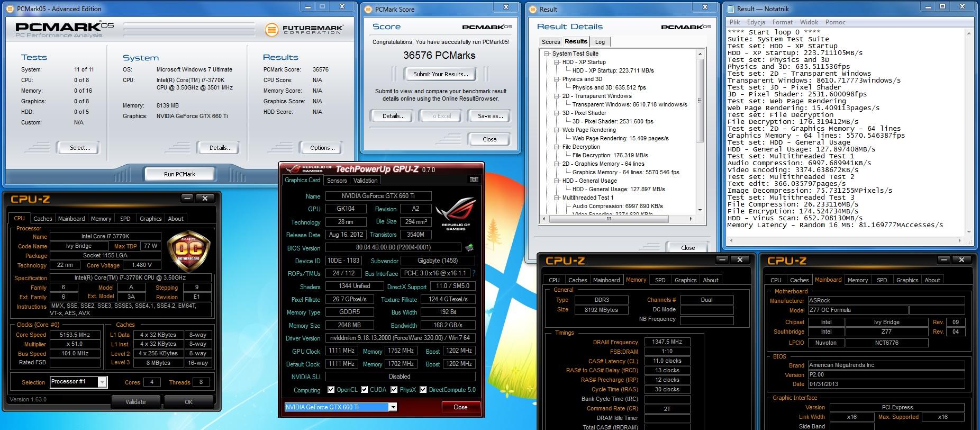Open SPD tab in memory CPU-Z window
Screen dimensions: 980x430
pyautogui.click(x=660, y=280)
